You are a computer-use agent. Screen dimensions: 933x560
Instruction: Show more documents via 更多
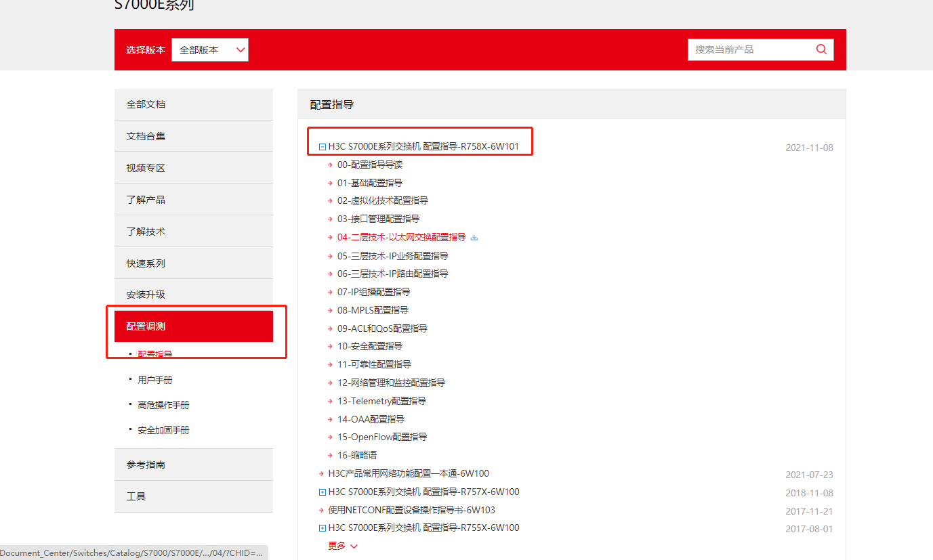(x=343, y=546)
